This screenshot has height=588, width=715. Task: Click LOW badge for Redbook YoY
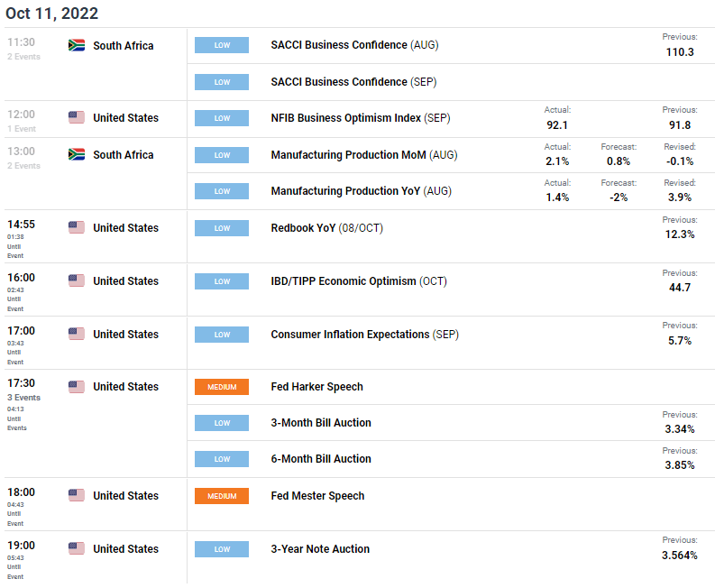tap(222, 228)
